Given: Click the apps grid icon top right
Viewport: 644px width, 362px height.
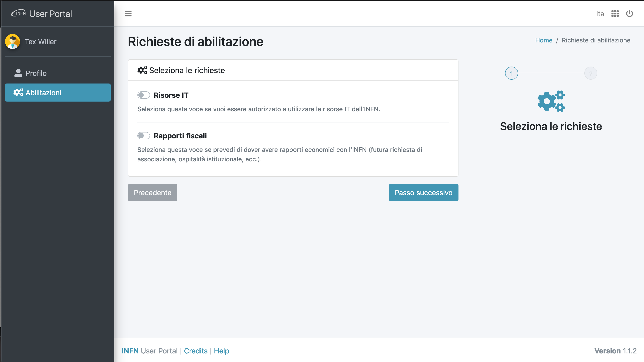Looking at the screenshot, I should tap(615, 14).
